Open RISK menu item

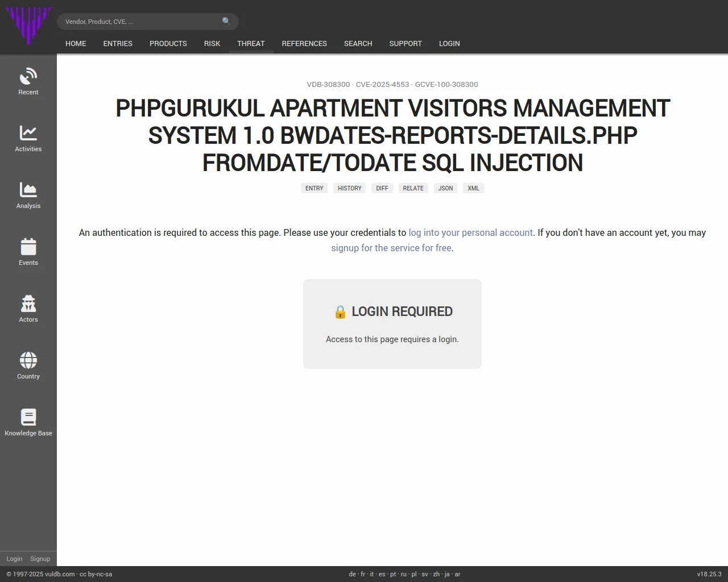(x=212, y=44)
